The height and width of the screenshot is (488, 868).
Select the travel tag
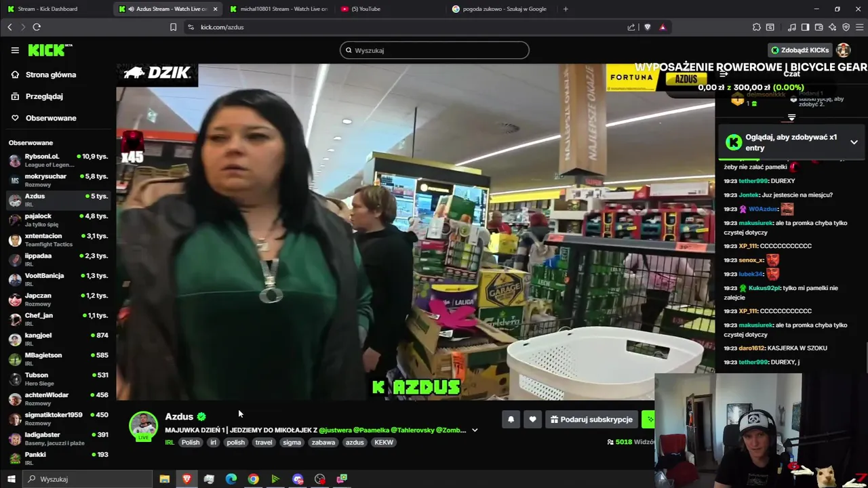[264, 443]
